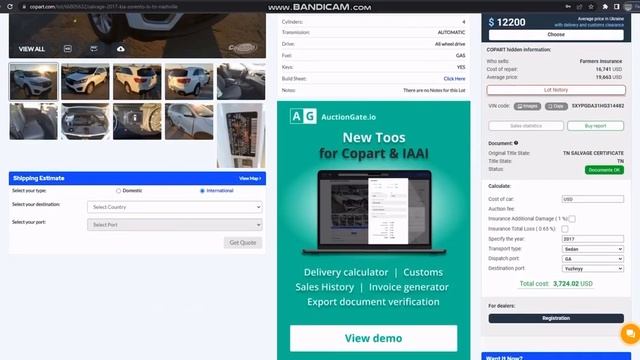Open the browser extensions puzzle icon

pyautogui.click(x=605, y=7)
